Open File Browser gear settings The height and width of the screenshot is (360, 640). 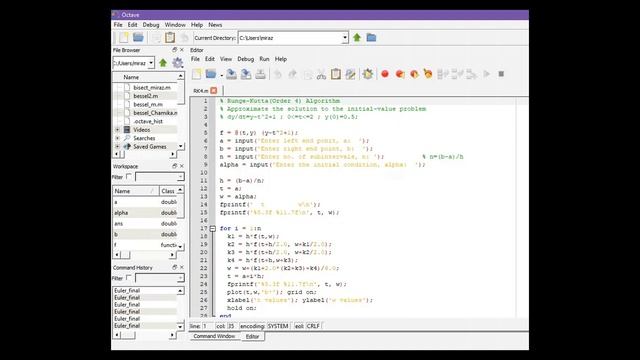tap(177, 63)
